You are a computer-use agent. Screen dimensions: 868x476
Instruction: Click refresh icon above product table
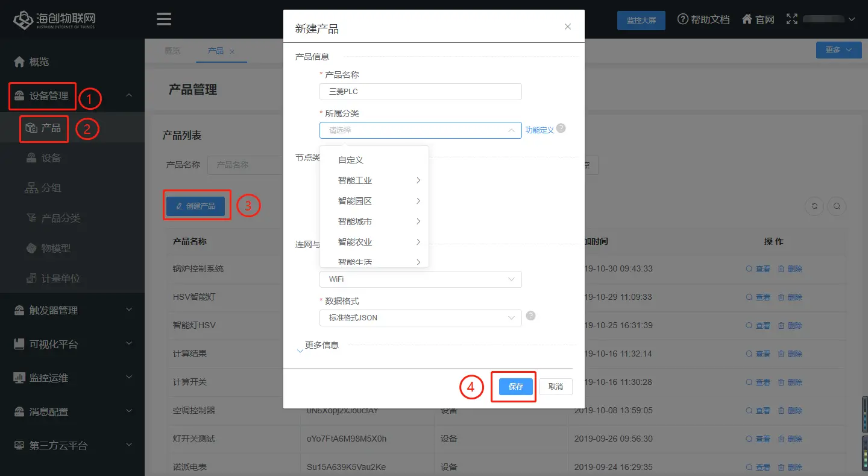tap(814, 206)
